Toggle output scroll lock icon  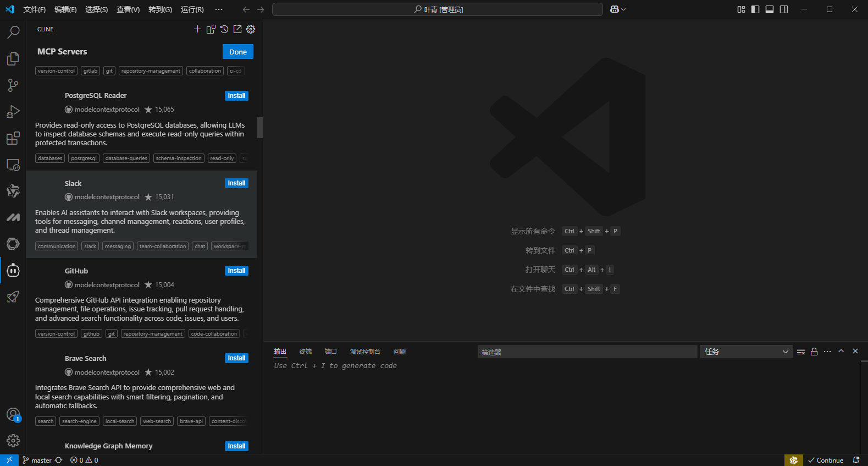pos(814,352)
